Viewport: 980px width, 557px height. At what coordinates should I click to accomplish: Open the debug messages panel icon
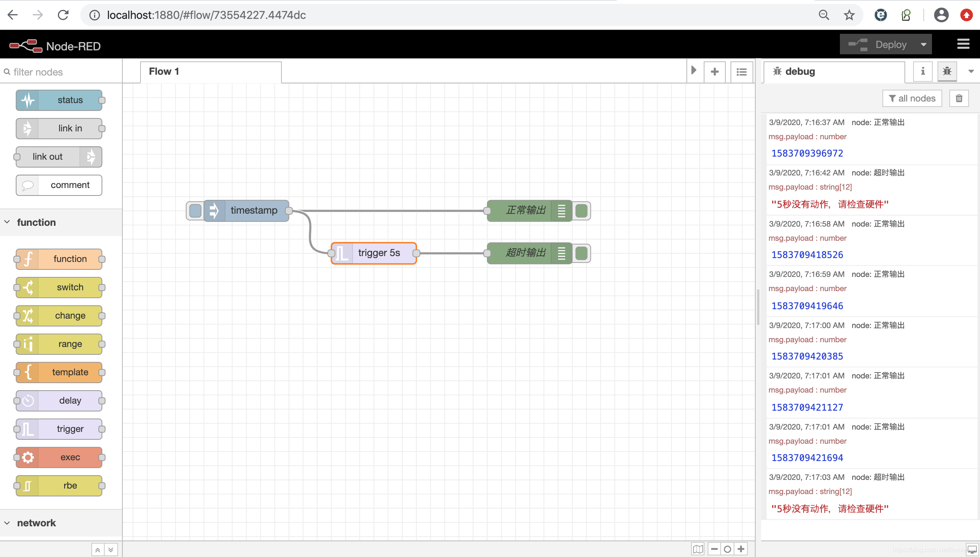pos(947,71)
